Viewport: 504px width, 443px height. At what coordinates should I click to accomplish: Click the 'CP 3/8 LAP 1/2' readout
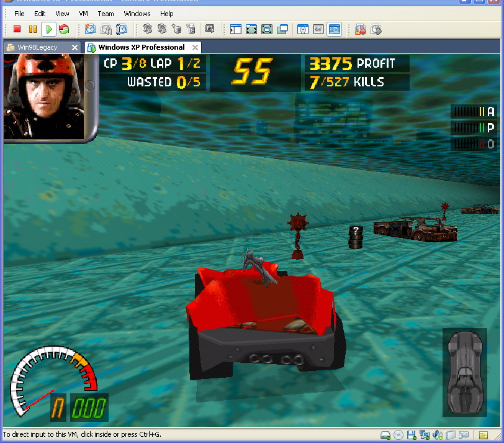(152, 63)
